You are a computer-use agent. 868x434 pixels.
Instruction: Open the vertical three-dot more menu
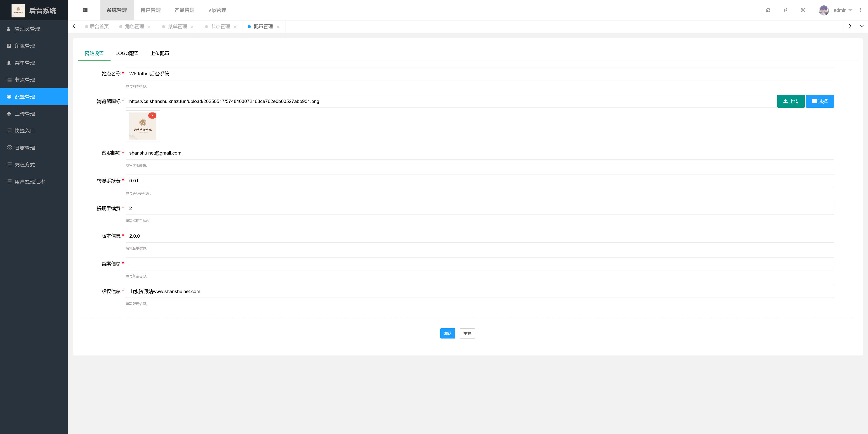pos(860,10)
